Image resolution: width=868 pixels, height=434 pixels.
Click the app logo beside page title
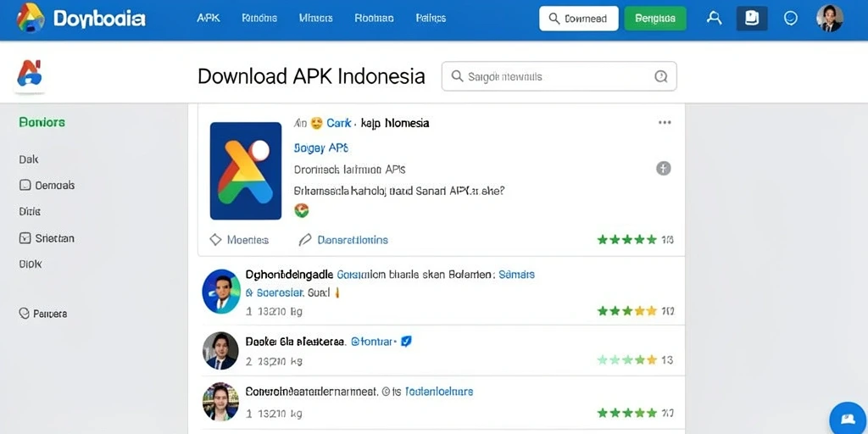tap(30, 74)
